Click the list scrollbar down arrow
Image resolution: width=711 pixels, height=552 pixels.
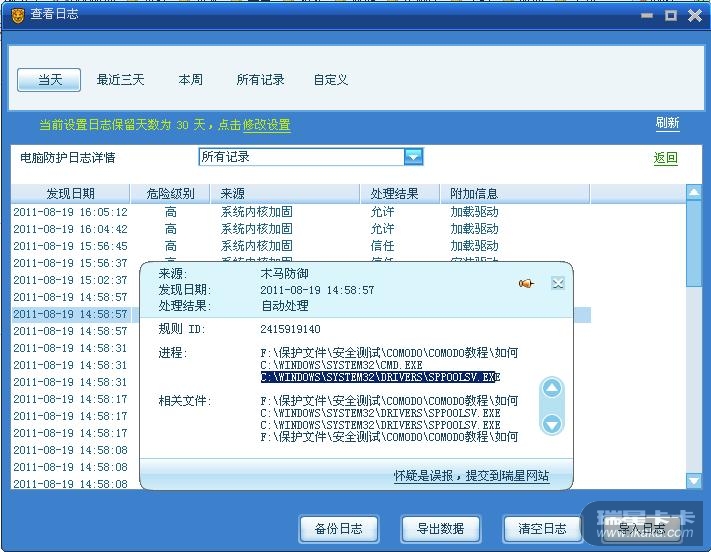click(694, 480)
